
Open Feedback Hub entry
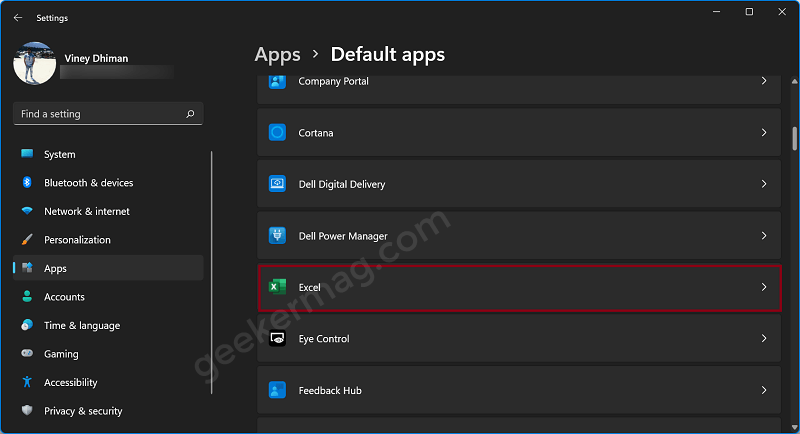point(519,390)
